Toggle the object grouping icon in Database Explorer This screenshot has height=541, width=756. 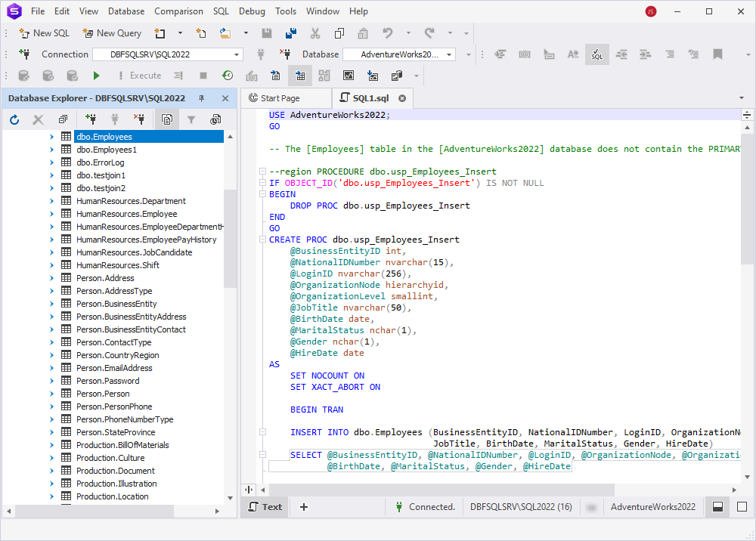coord(167,119)
